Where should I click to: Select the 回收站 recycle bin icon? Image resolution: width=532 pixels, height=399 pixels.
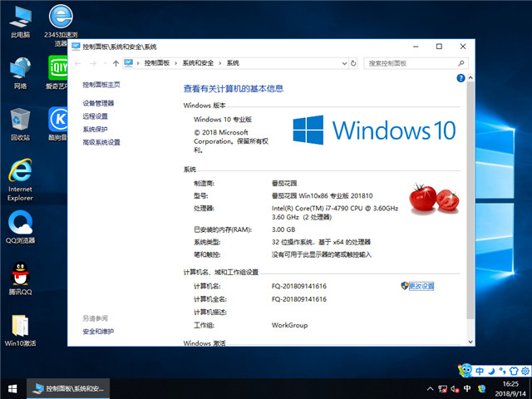coord(20,124)
